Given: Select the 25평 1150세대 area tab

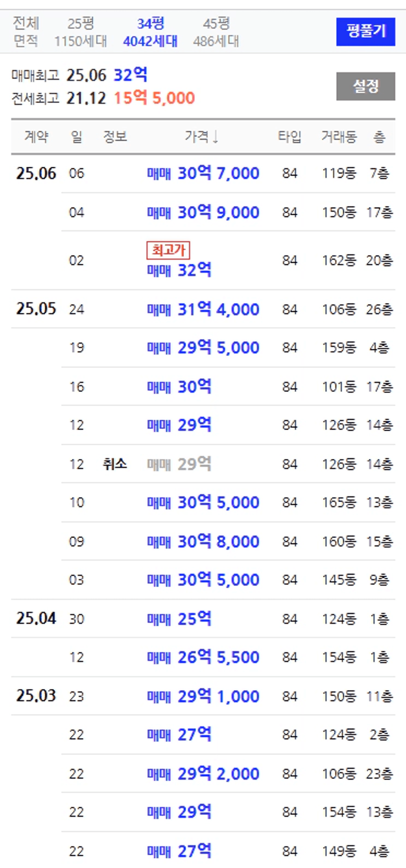Looking at the screenshot, I should (x=81, y=32).
